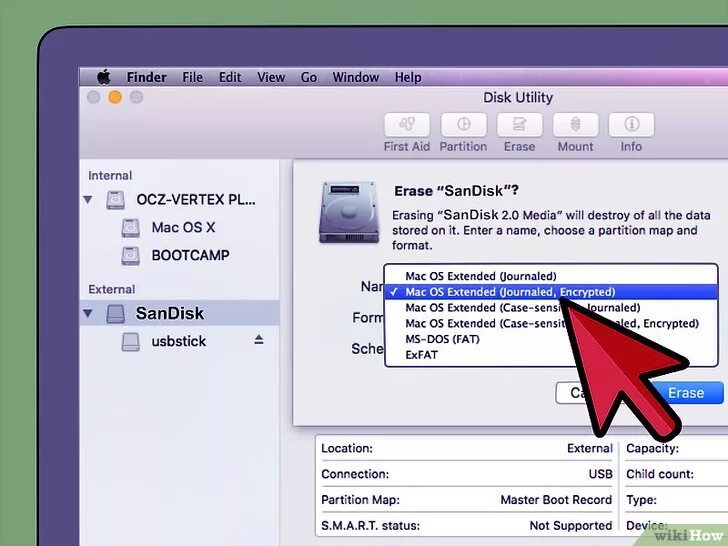Choose Mac OS Extended (Journaled) format

551,276
